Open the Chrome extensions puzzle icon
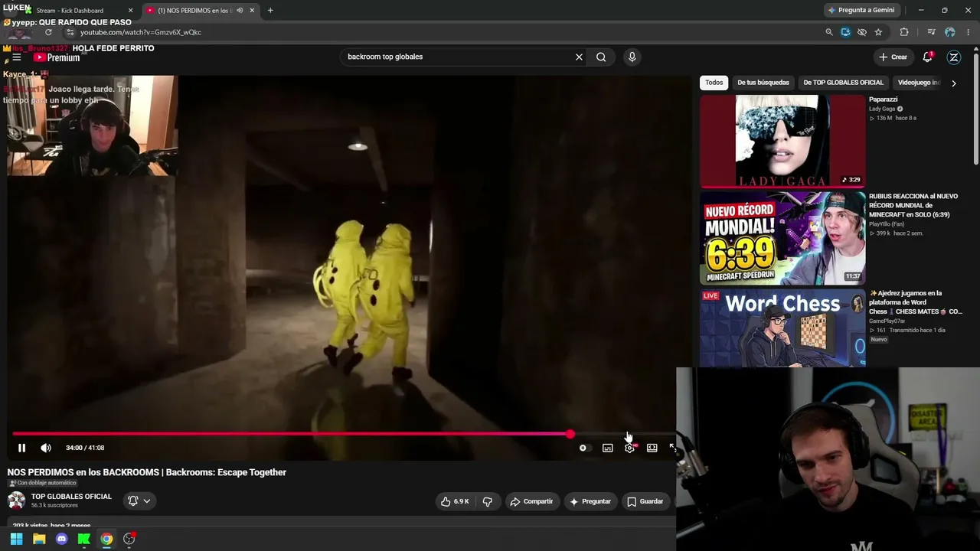The height and width of the screenshot is (551, 980). pyautogui.click(x=904, y=32)
